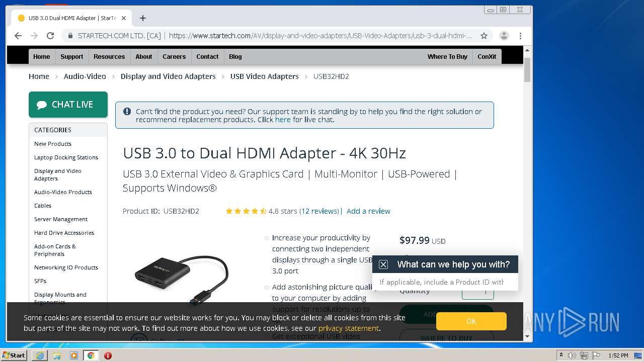Screen dimensions: 644x362
Task: Open a new browser tab
Action: pyautogui.click(x=143, y=18)
